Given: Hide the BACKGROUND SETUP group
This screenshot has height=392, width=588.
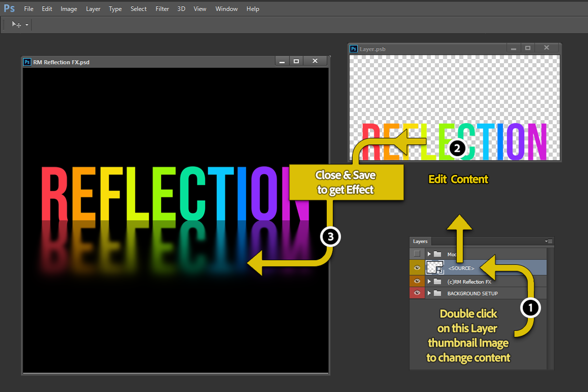Looking at the screenshot, I should [x=417, y=293].
